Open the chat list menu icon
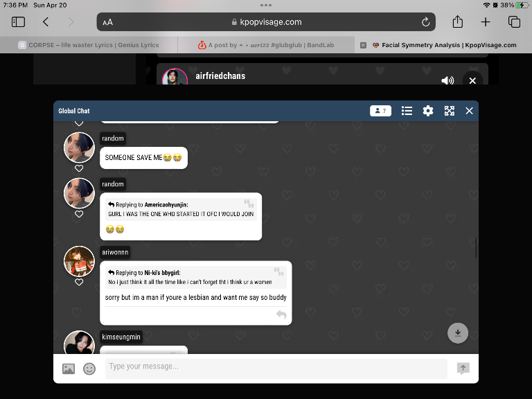Screen dimensions: 532x399 407,111
